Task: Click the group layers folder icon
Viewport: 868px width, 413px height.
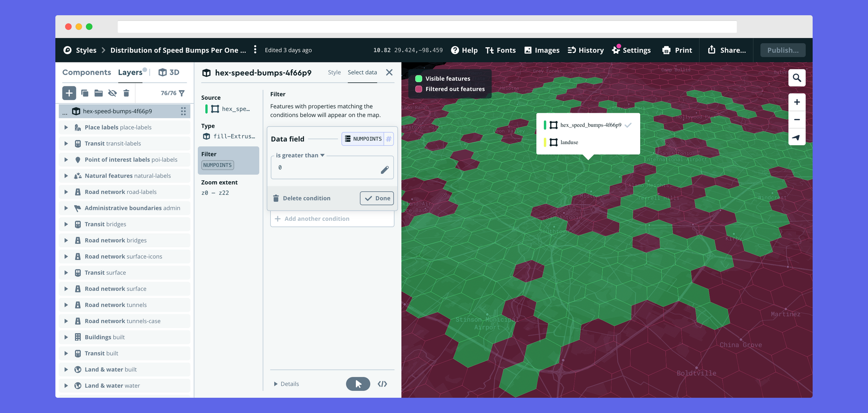Action: [x=99, y=93]
